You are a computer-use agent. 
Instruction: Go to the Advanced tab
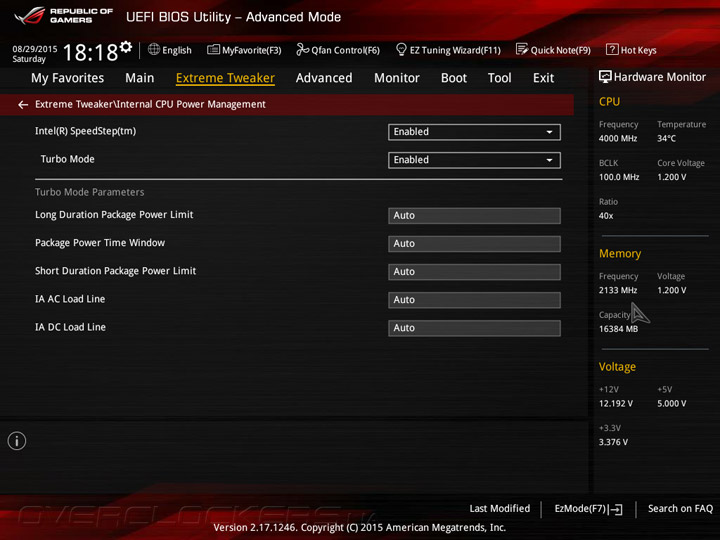[x=324, y=78]
